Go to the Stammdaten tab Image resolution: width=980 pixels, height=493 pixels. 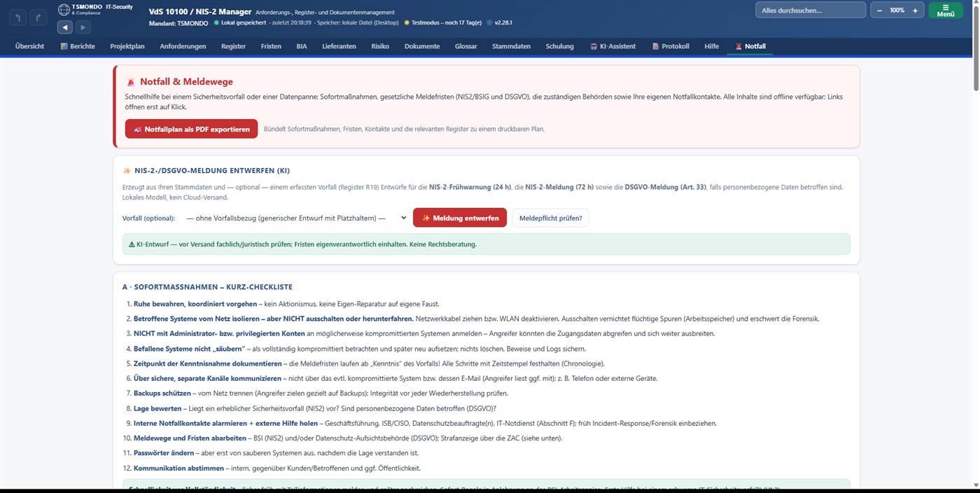point(511,46)
